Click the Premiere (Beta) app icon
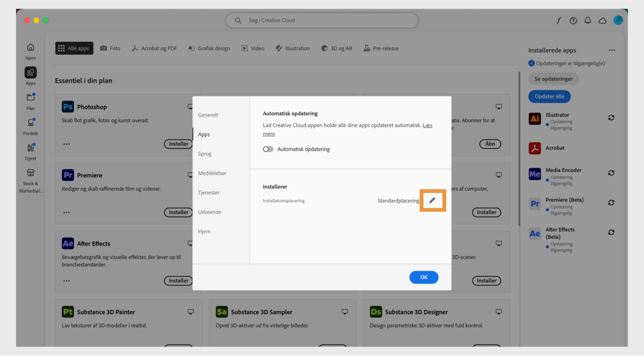 [535, 203]
